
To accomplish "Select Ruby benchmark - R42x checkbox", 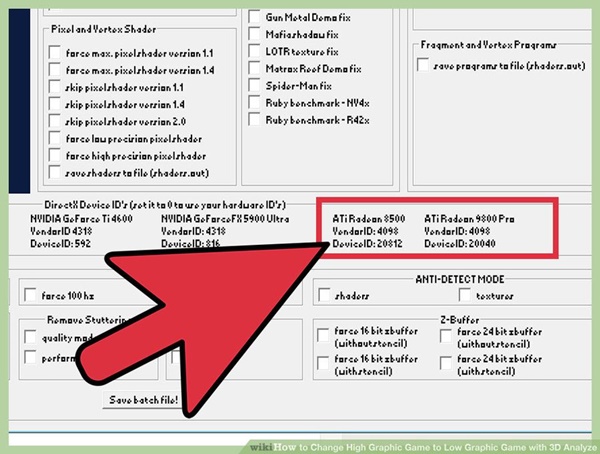I will point(254,119).
